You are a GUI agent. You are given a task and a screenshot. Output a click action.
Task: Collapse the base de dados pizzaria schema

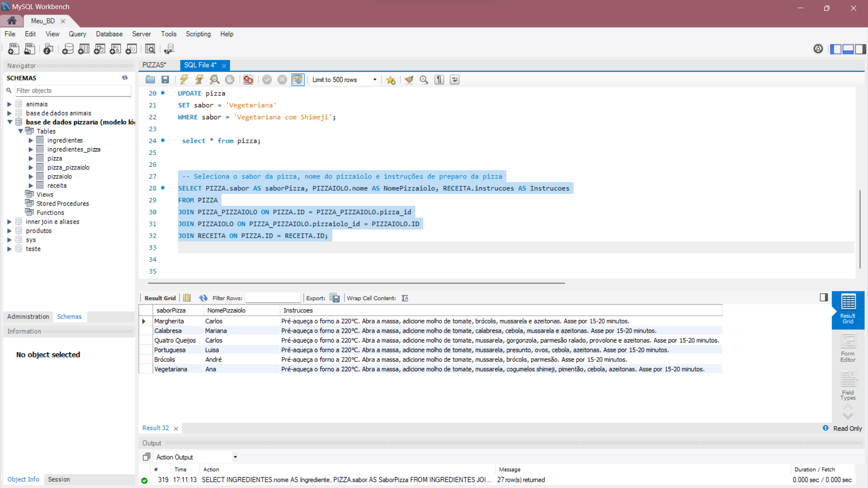click(x=10, y=122)
